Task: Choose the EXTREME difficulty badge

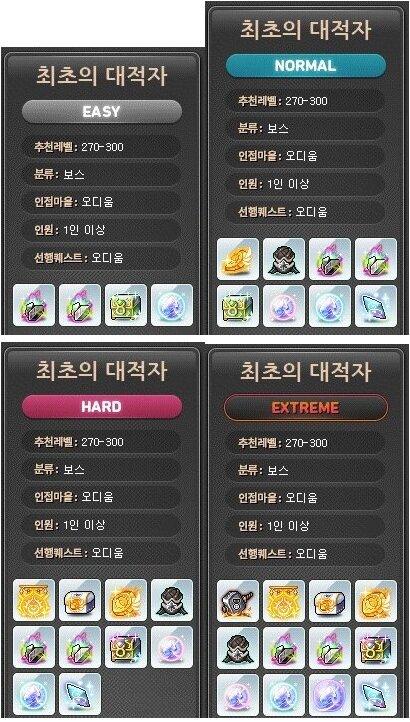Action: point(305,408)
